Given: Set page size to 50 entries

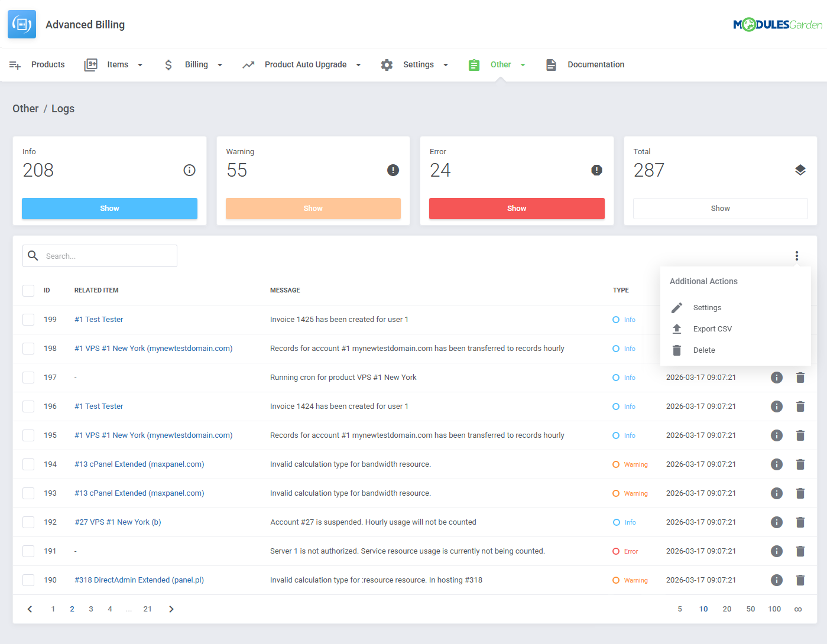Looking at the screenshot, I should (x=751, y=609).
